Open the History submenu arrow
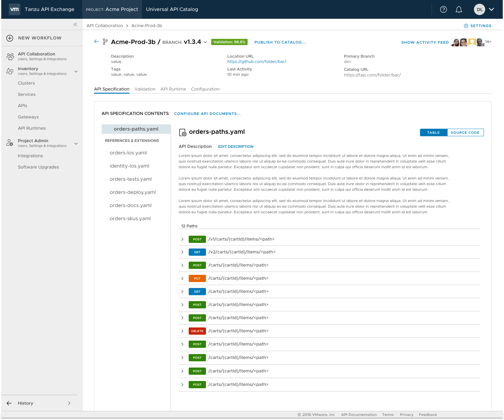The image size is (504, 420). (x=69, y=403)
